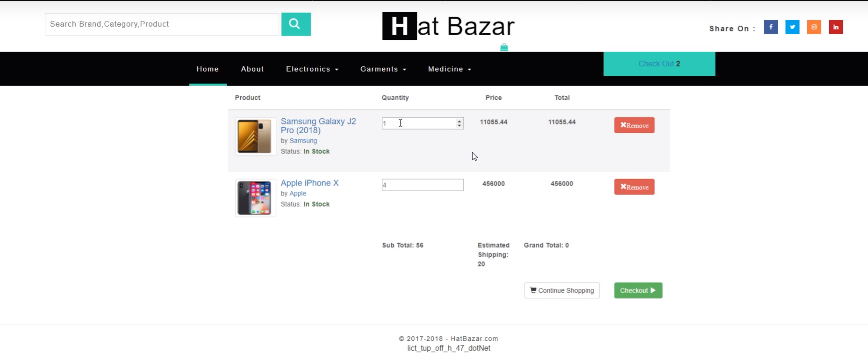Click the Samsung price 11055.44 in Price column
This screenshot has height=360, width=868.
click(494, 122)
